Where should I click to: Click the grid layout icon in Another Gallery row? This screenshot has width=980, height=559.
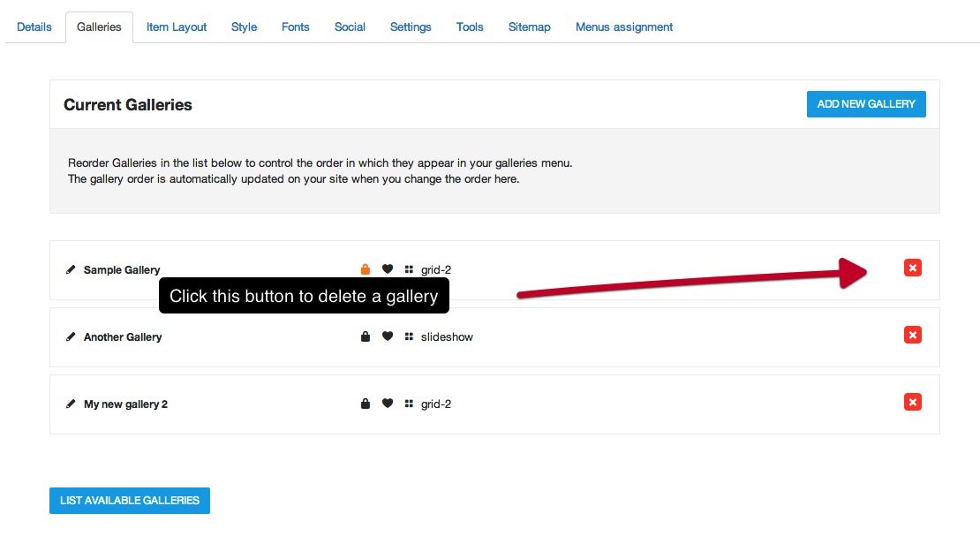click(409, 336)
